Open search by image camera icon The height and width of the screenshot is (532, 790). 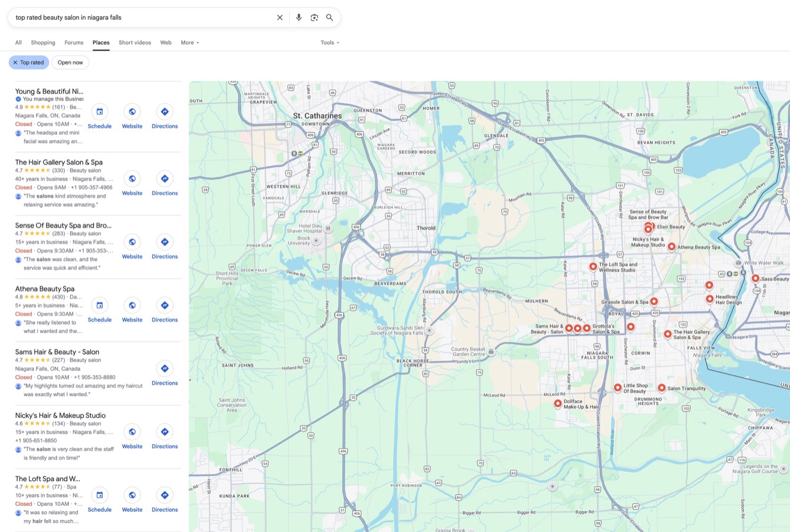314,17
